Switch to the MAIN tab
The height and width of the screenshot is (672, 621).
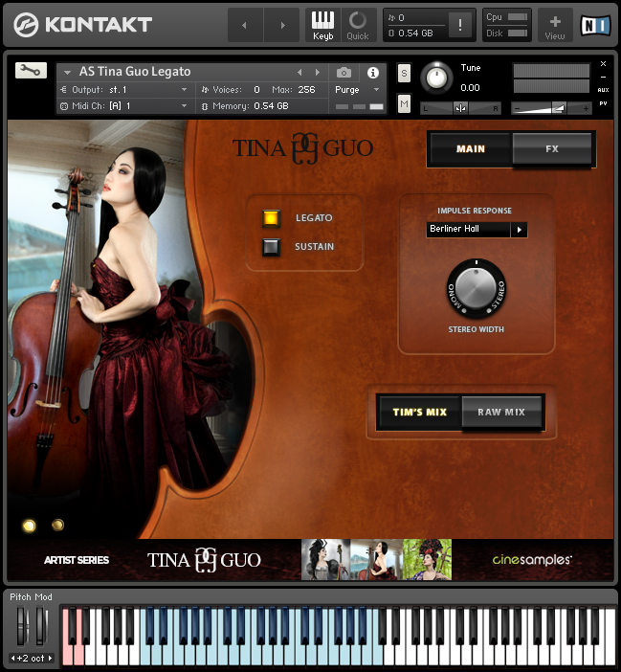coord(471,149)
